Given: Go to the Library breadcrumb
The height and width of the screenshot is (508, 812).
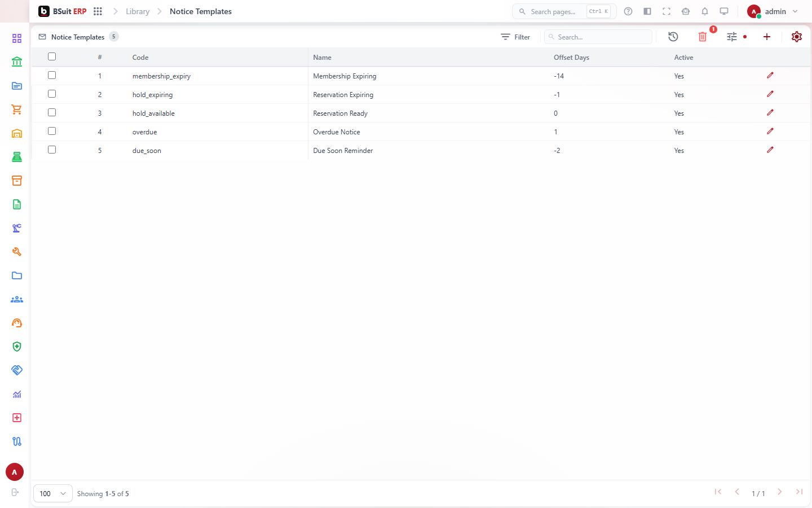Looking at the screenshot, I should pos(138,11).
